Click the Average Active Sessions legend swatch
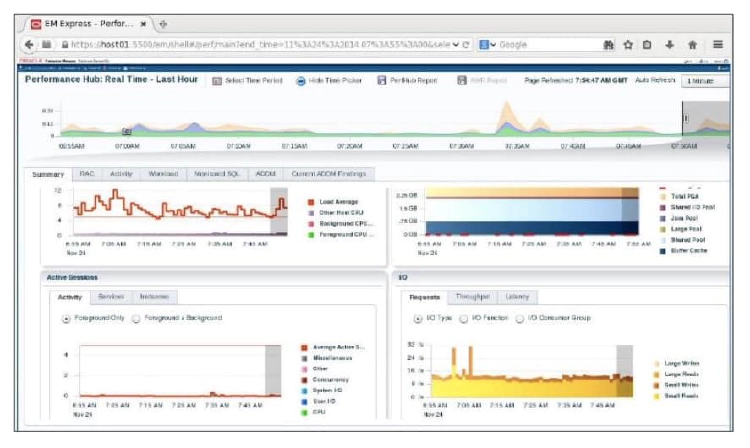Viewport: 750px width, 448px height. (304, 348)
